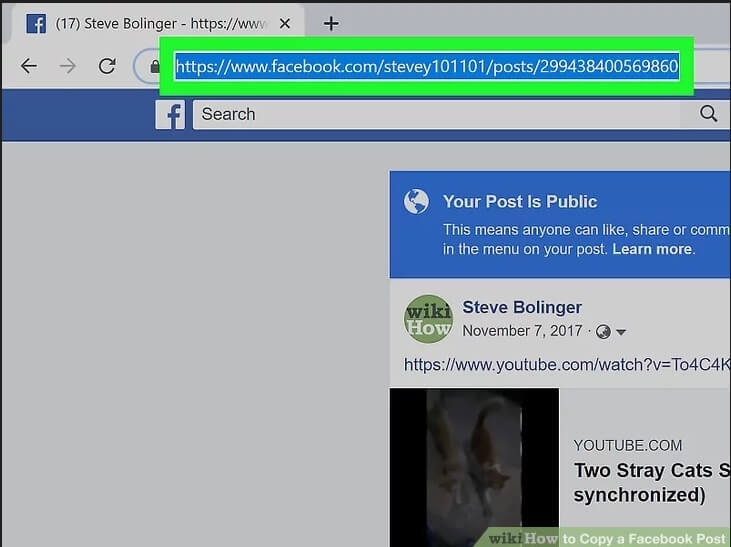The image size is (731, 547).
Task: Click the Your Post Is Public heading
Action: pyautogui.click(x=520, y=201)
